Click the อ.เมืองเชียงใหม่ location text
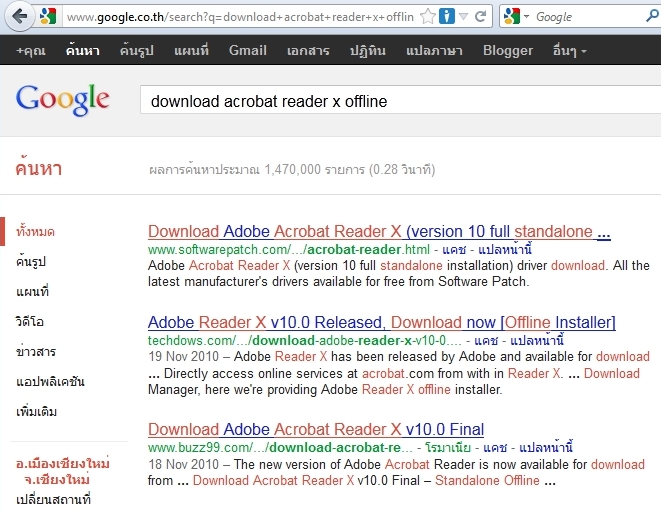The height and width of the screenshot is (511, 661). [x=62, y=463]
